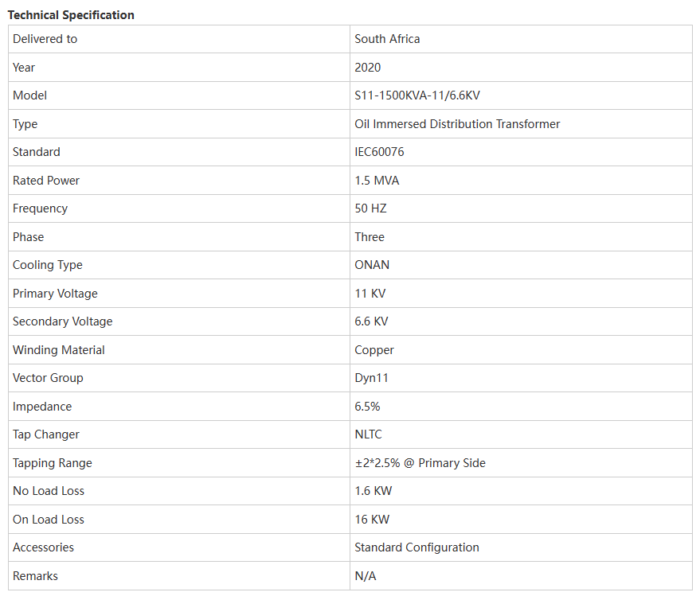Click the Primary Voltage label
Image resolution: width=700 pixels, height=596 pixels.
click(55, 294)
